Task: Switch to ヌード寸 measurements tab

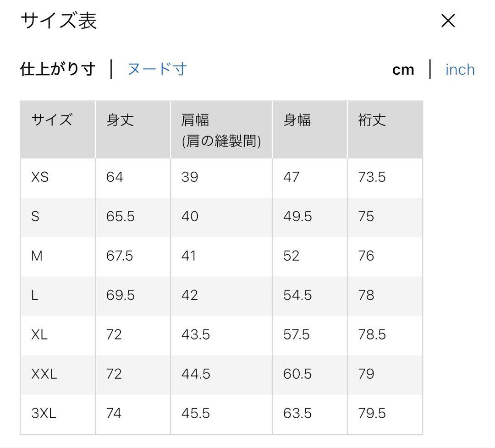Action: click(x=157, y=69)
